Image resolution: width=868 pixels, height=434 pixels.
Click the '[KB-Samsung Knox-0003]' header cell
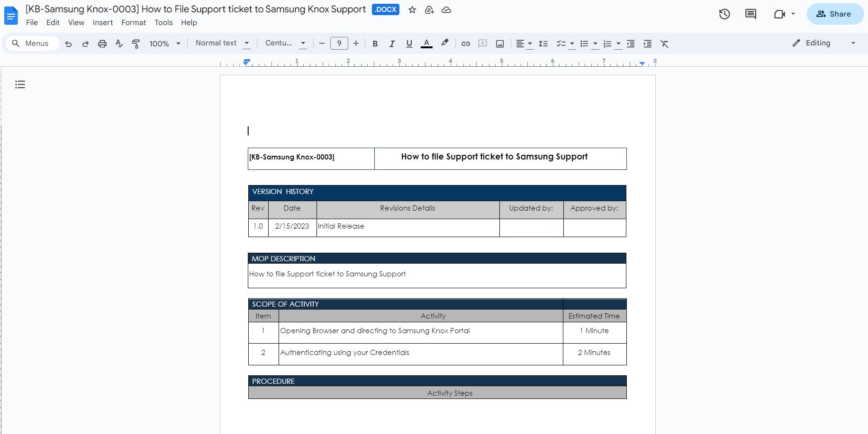click(x=311, y=159)
